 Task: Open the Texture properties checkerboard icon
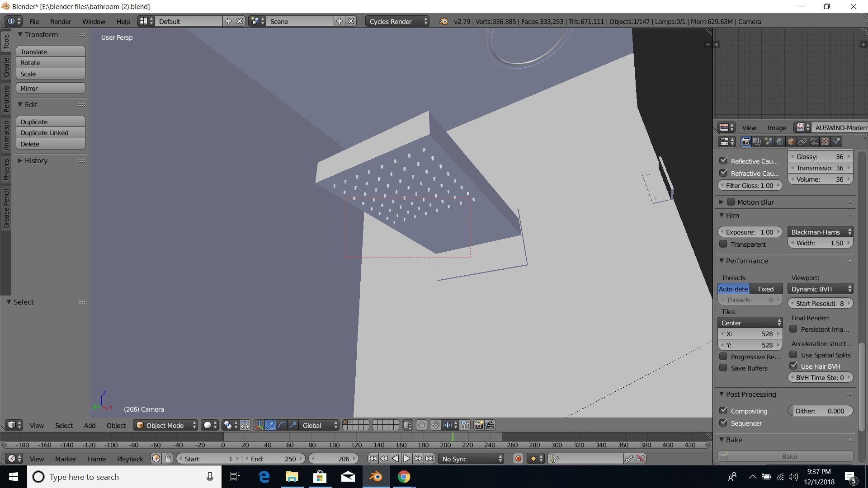(x=825, y=142)
